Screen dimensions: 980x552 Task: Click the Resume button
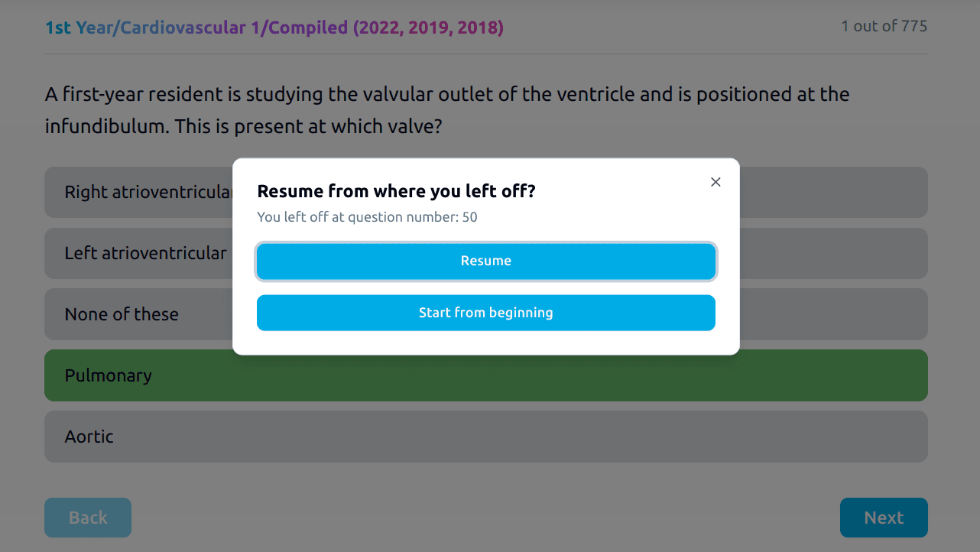tap(485, 261)
